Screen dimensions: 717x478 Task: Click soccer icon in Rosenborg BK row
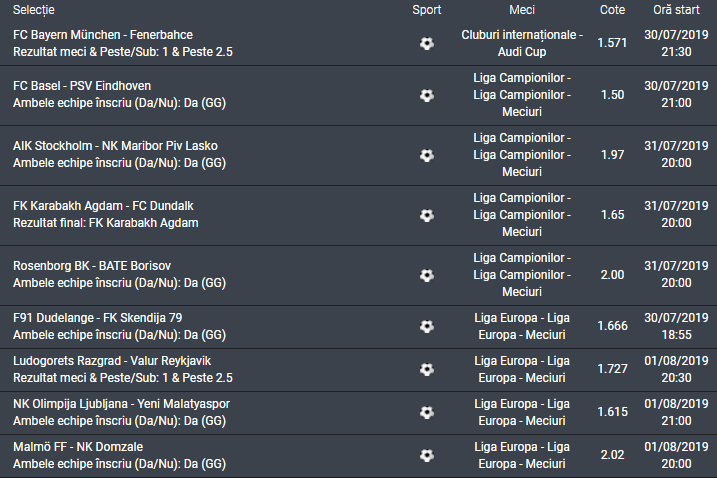[x=427, y=275]
